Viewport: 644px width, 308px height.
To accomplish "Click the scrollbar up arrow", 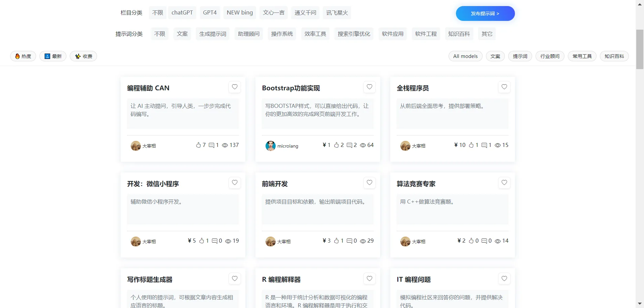I will tap(640, 4).
